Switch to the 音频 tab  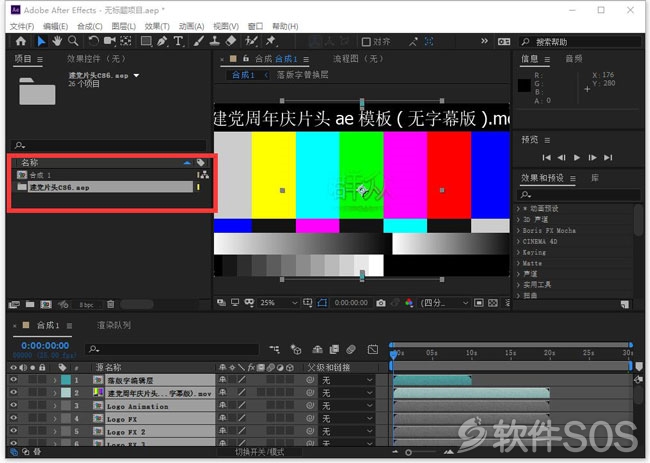[x=574, y=59]
